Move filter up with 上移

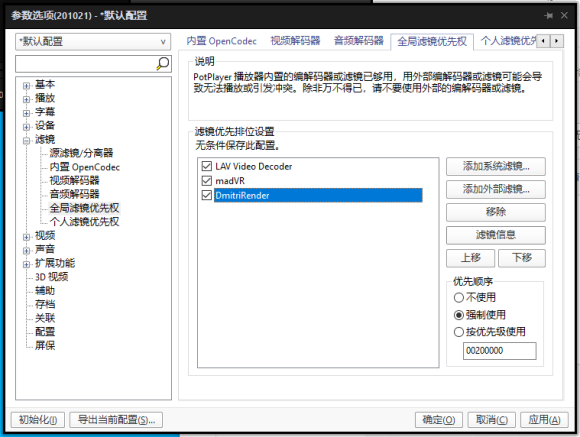tap(470, 258)
